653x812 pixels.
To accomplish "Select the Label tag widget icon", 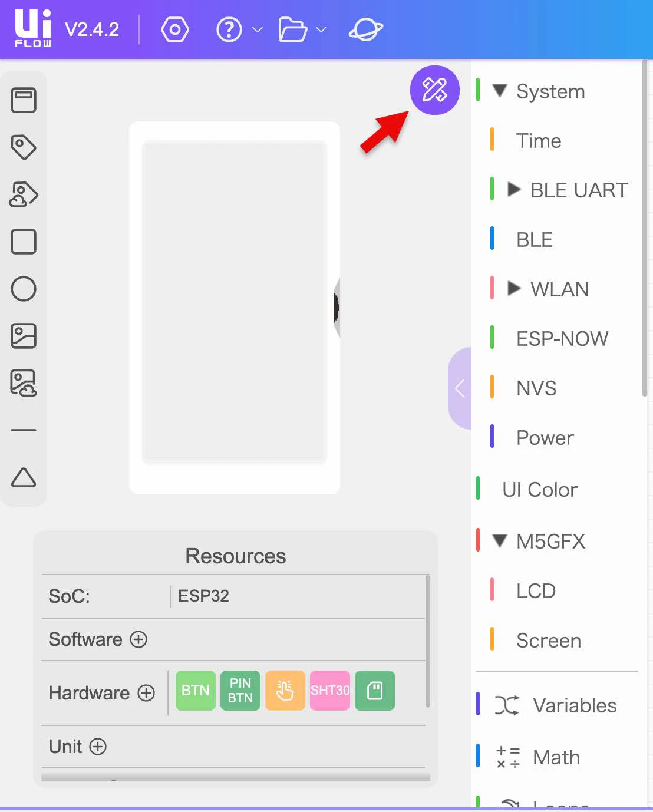I will (24, 147).
